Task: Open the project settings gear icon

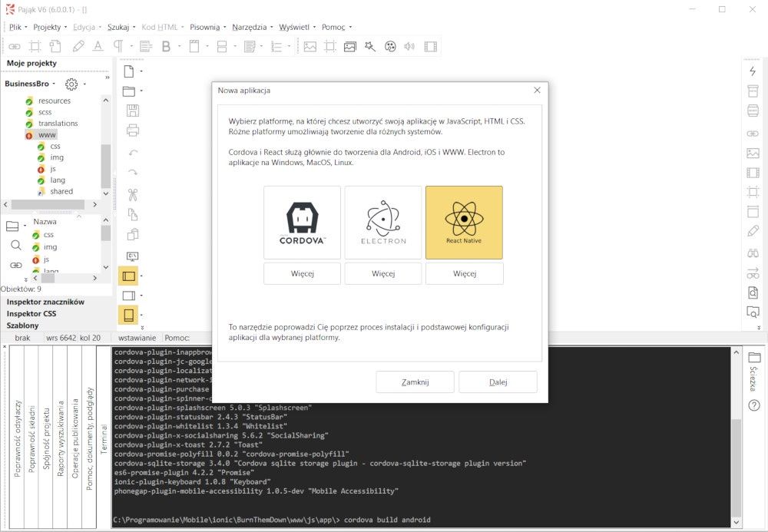Action: [x=71, y=84]
